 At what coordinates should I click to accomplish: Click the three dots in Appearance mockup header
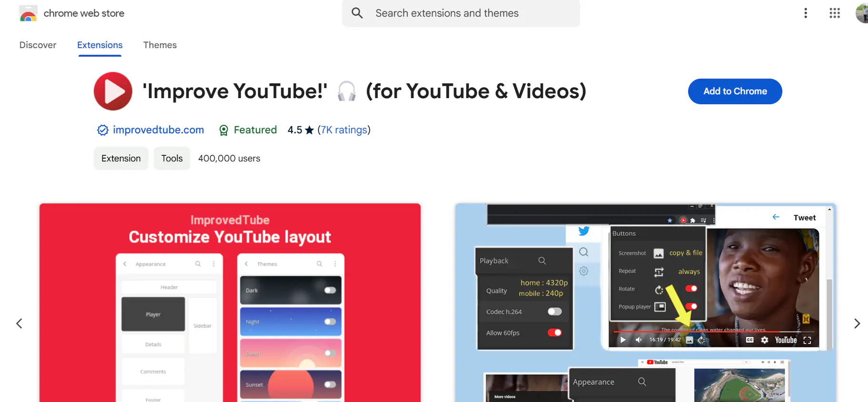214,264
